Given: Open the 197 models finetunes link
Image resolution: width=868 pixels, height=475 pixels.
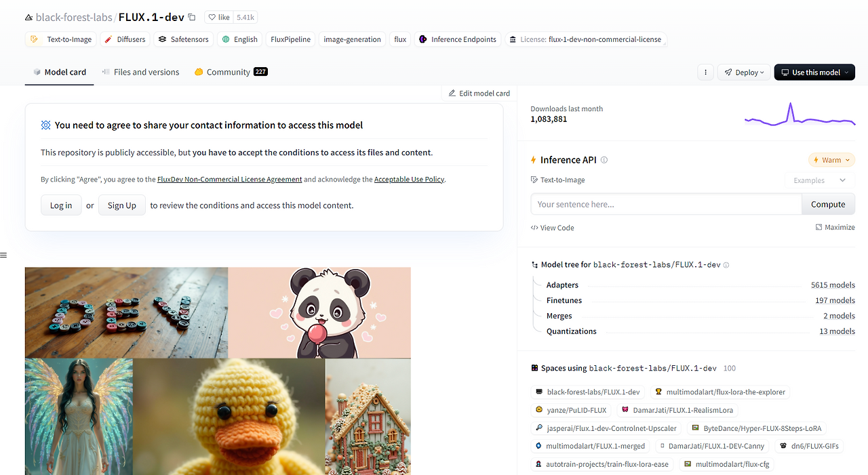Looking at the screenshot, I should pos(835,300).
